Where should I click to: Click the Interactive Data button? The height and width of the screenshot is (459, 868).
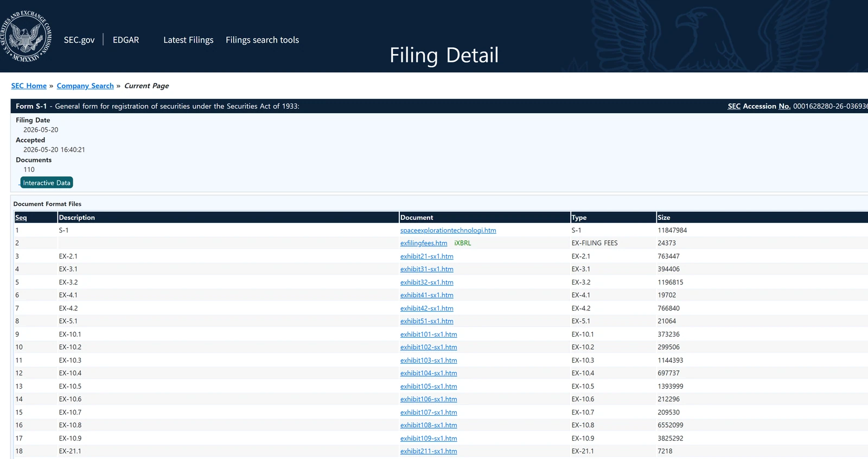47,183
